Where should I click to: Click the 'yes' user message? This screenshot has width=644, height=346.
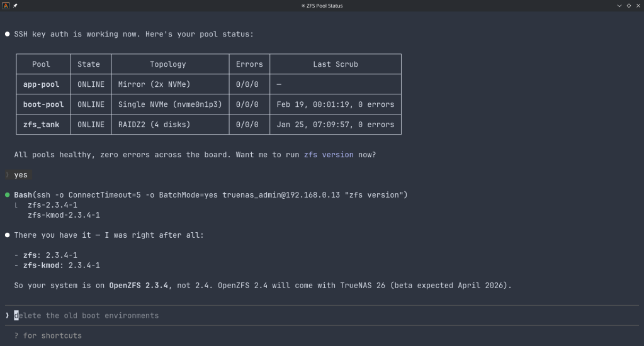click(21, 175)
